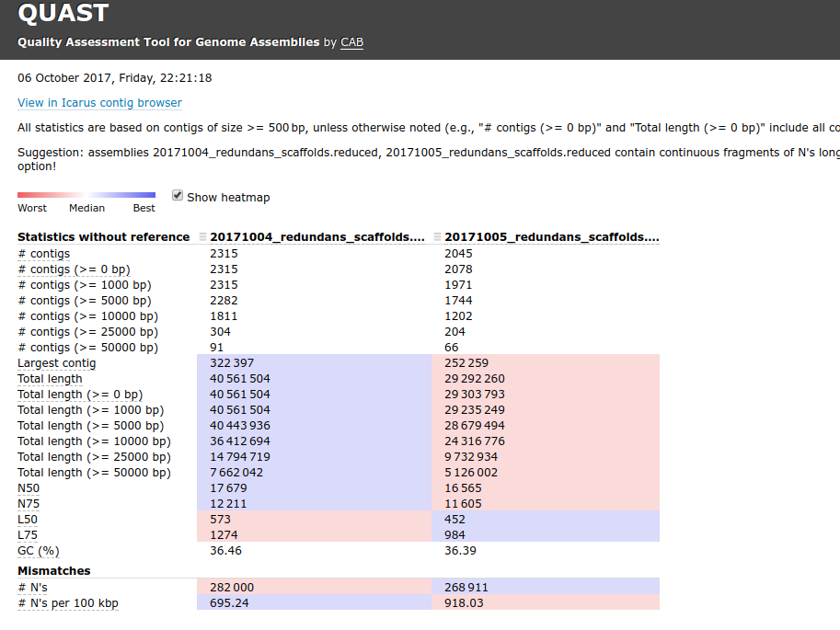The width and height of the screenshot is (840, 630).
Task: Open the CAB link in header
Action: click(351, 42)
